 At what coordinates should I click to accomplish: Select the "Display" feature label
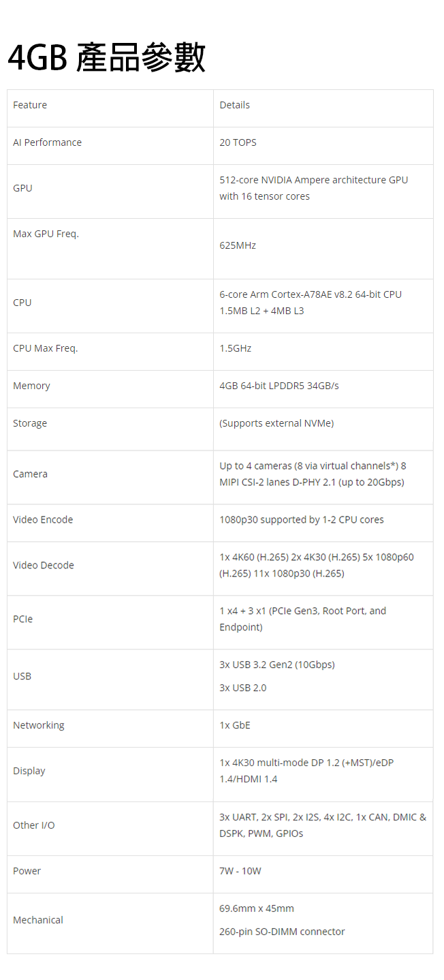29,771
